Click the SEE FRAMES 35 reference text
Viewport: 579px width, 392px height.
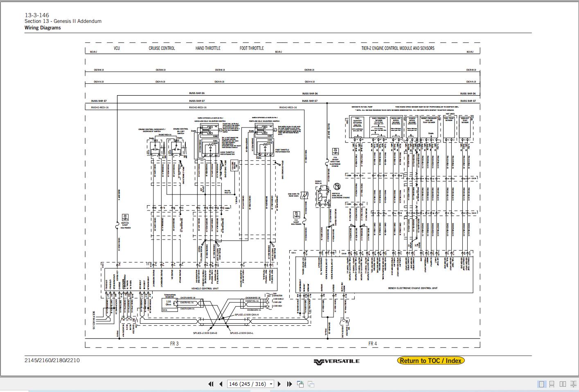93,320
